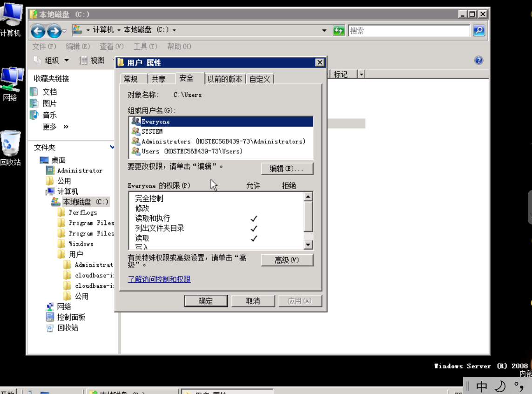Click the 编辑(E)... permissions button
The width and height of the screenshot is (532, 394).
[287, 169]
